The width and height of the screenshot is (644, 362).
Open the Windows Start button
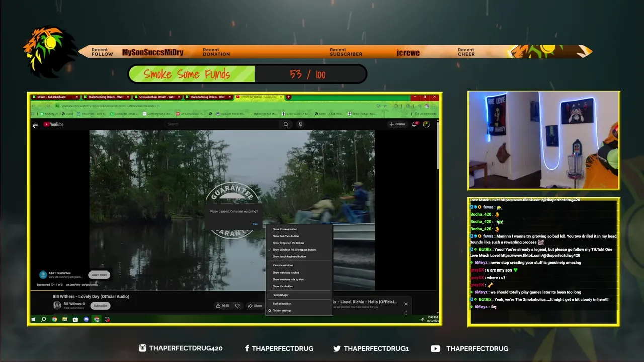34,319
